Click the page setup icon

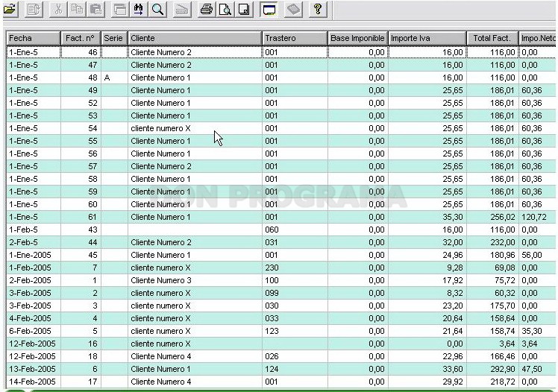245,9
